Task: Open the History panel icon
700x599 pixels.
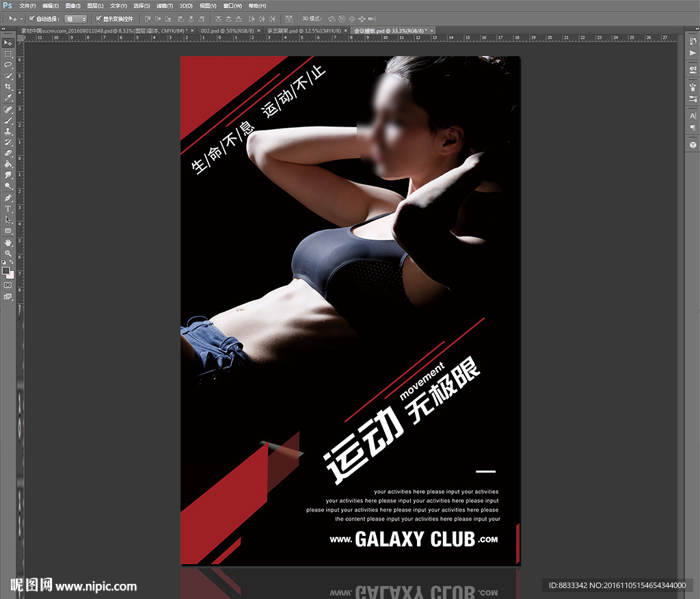Action: click(693, 41)
